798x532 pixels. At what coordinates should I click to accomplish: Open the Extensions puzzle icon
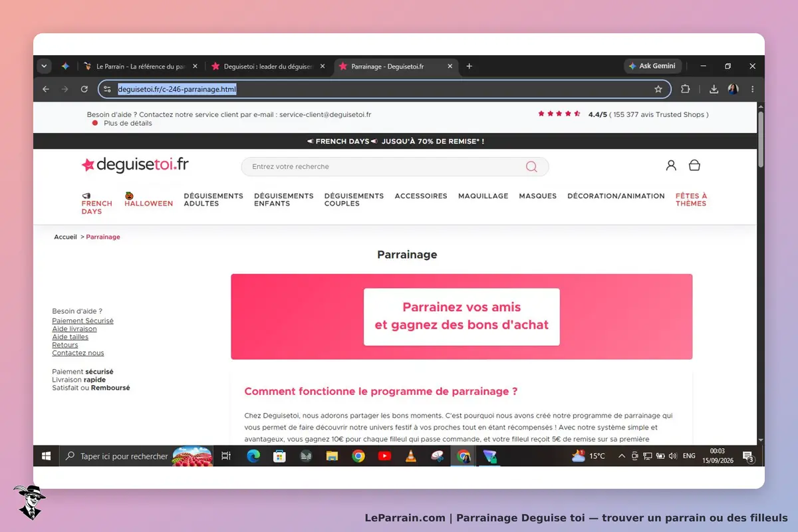point(686,89)
